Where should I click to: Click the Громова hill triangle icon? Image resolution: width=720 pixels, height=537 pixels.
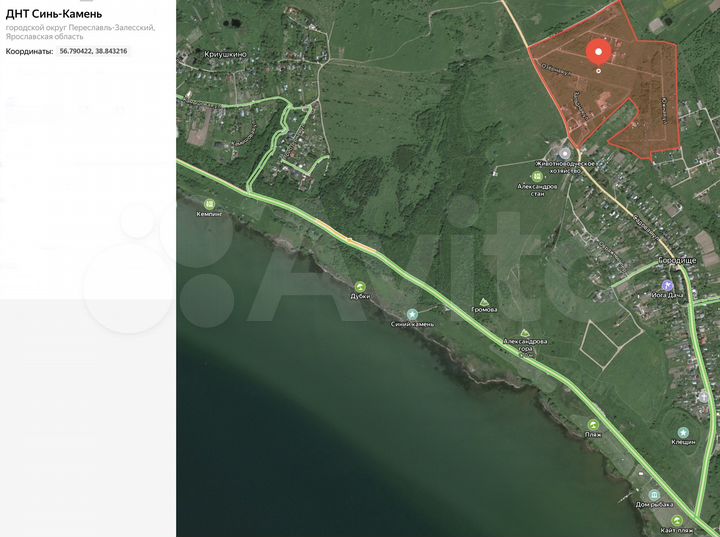point(484,302)
